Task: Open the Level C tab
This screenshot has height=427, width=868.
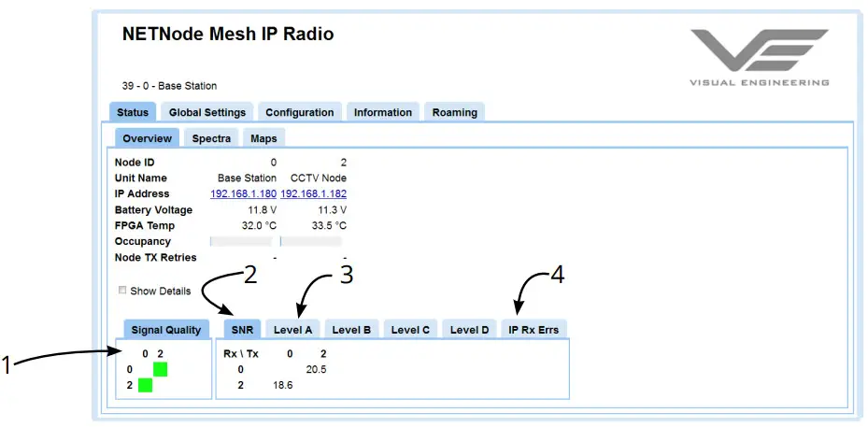Action: [x=410, y=330]
